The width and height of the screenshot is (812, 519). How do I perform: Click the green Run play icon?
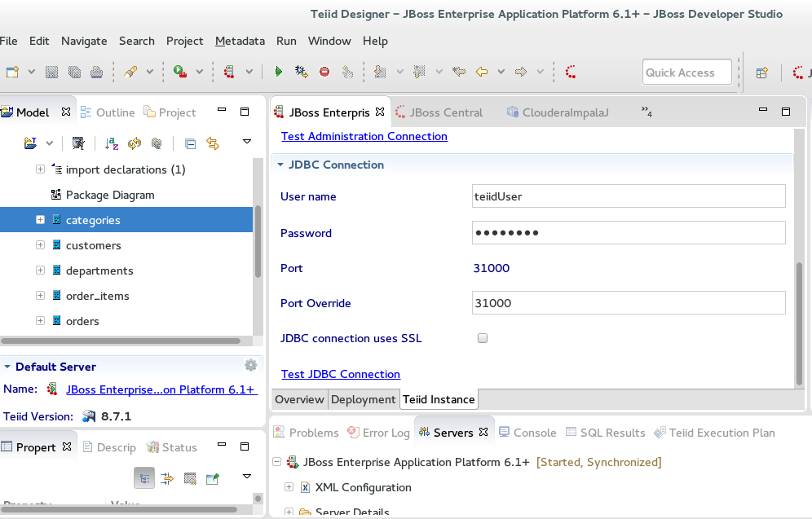pos(278,72)
